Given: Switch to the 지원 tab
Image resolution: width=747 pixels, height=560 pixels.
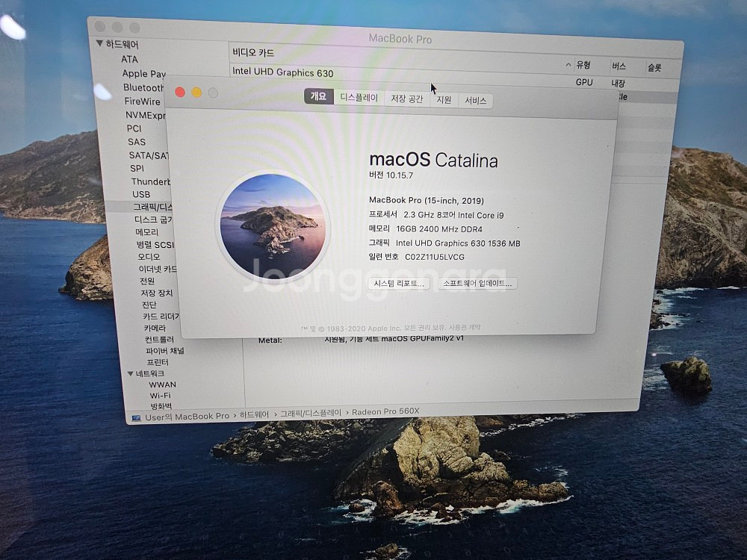Looking at the screenshot, I should pos(444,100).
